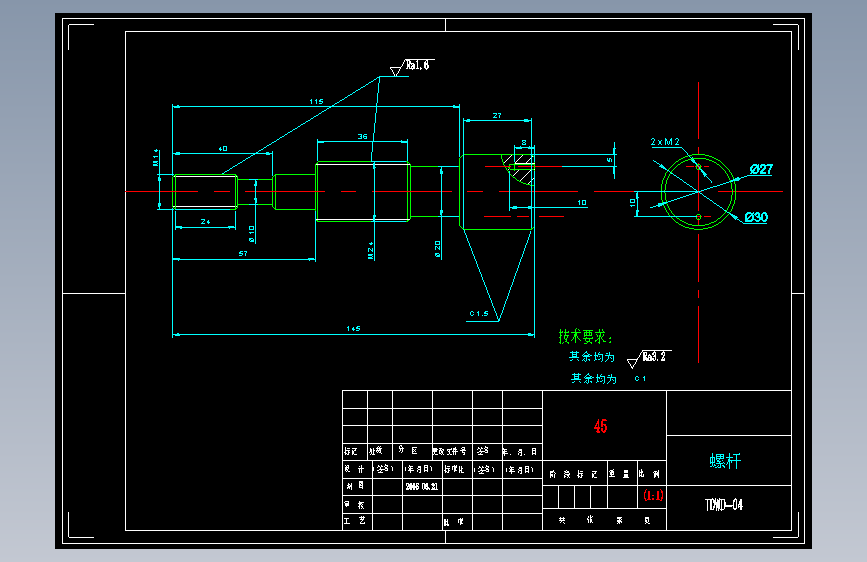867x562 pixels.
Task: Select the Ø30 diameter label
Action: tap(756, 217)
